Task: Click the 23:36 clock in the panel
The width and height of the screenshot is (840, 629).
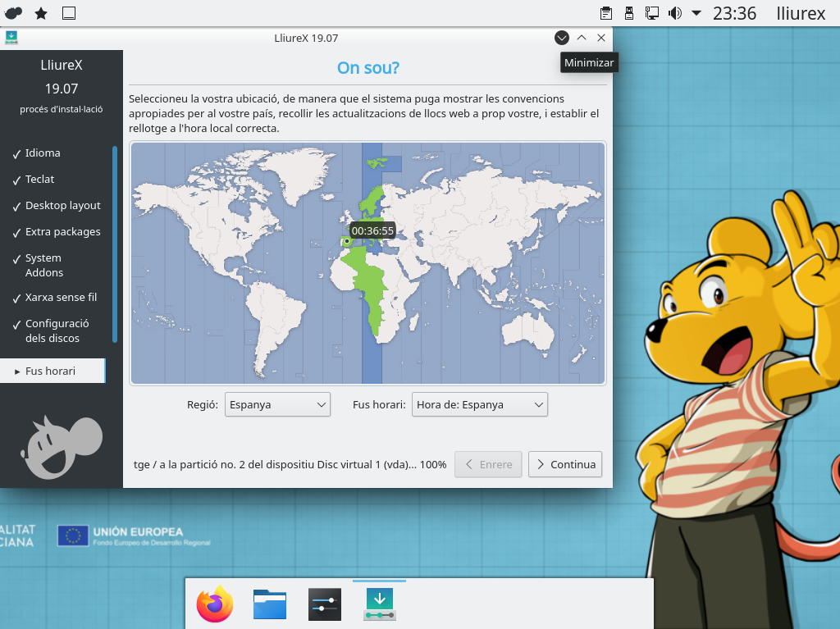Action: coord(734,13)
